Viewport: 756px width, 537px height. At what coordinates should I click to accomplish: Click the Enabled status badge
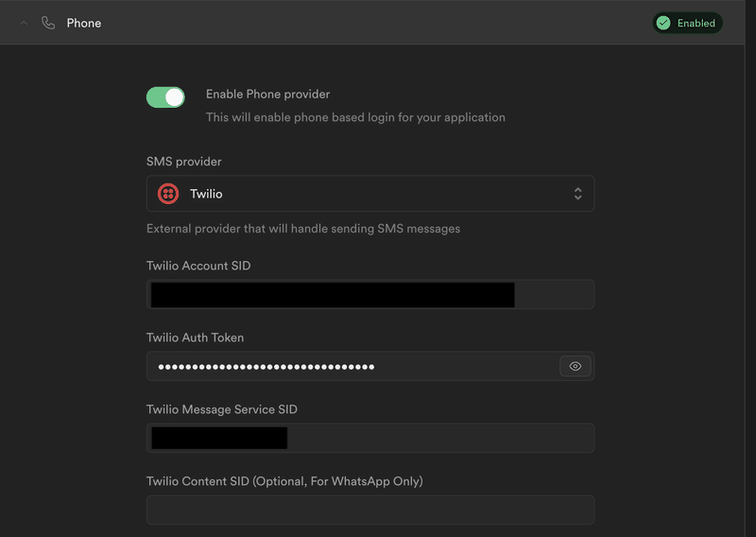pyautogui.click(x=687, y=23)
